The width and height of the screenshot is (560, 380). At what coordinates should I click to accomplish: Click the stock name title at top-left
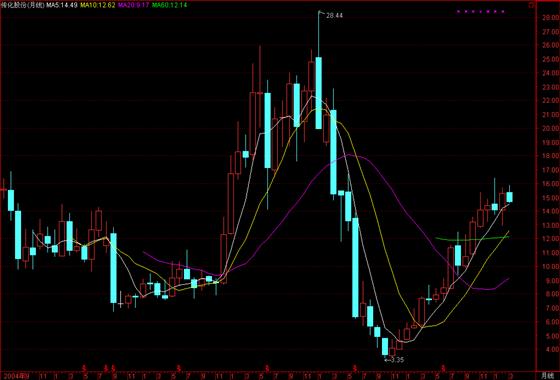point(22,5)
